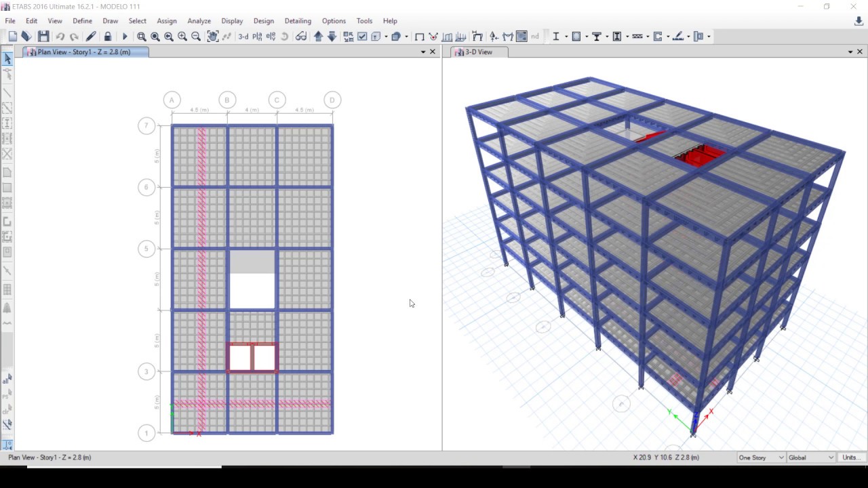This screenshot has width=868, height=488.
Task: Switch to Plan view using the toolbar
Action: pyautogui.click(x=257, y=37)
